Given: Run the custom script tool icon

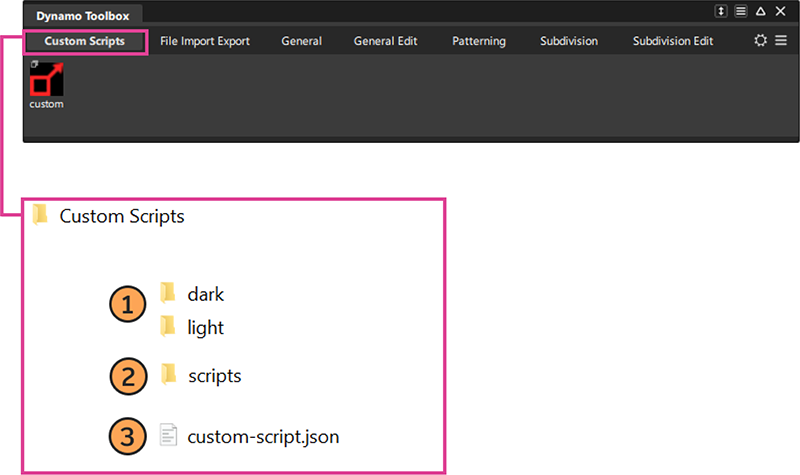Looking at the screenshot, I should 46,79.
